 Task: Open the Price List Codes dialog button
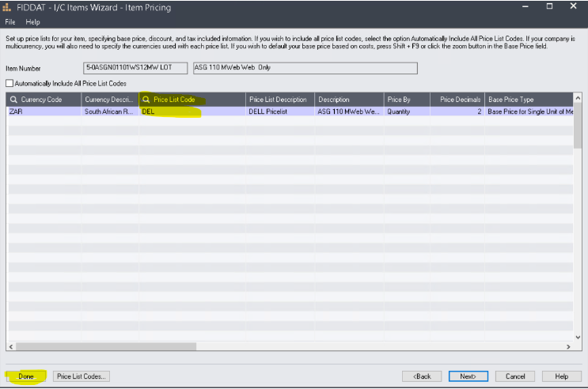point(82,376)
